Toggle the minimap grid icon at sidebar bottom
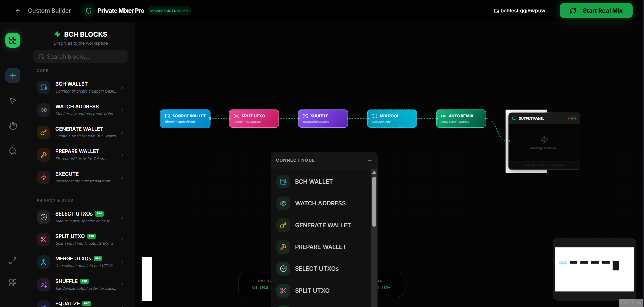Screen dimensions: 644x307 tap(13, 283)
